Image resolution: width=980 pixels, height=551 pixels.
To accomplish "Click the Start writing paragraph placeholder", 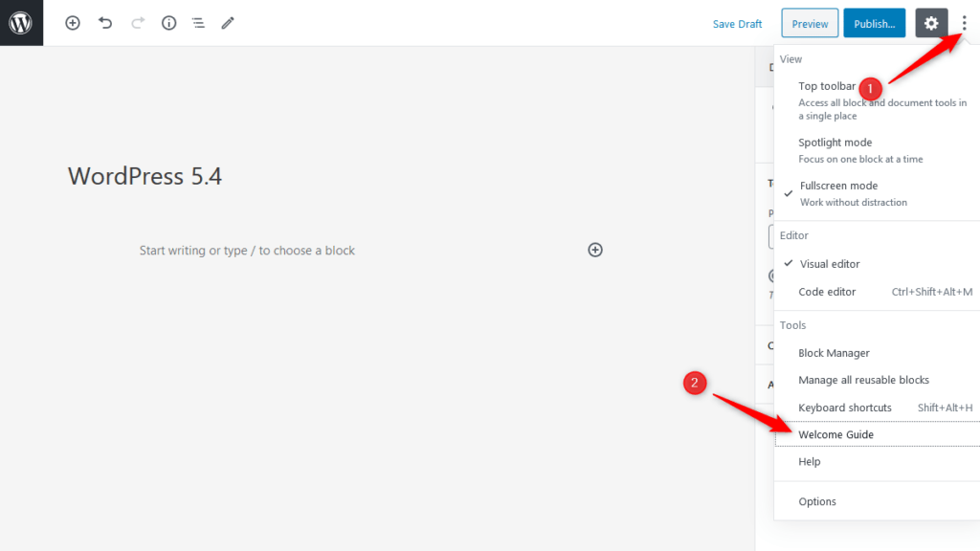I will click(247, 251).
